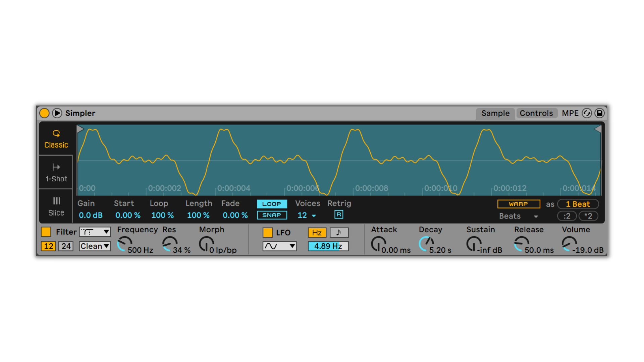The image size is (644, 362).
Task: Toggle the Filter on/off square
Action: pos(46,232)
